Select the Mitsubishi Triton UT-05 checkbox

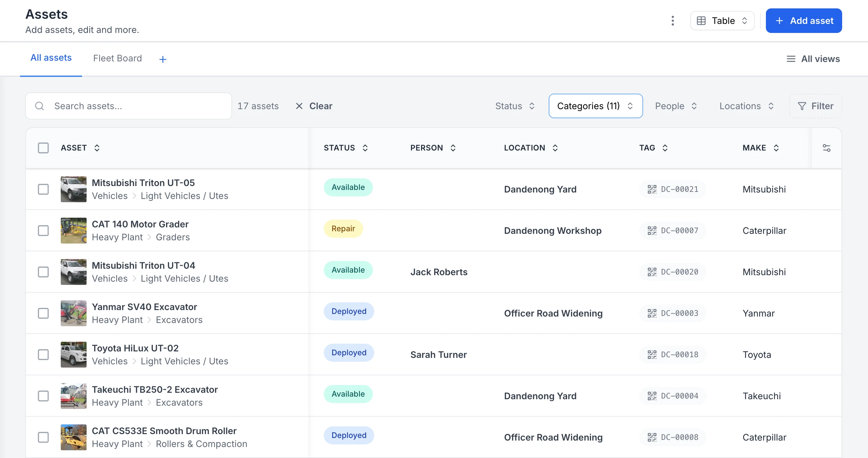[x=43, y=189]
